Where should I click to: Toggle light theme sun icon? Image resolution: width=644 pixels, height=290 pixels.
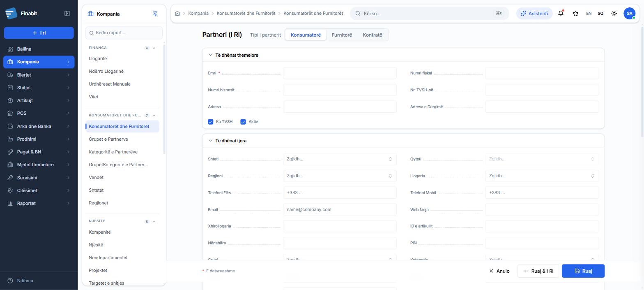(x=614, y=14)
